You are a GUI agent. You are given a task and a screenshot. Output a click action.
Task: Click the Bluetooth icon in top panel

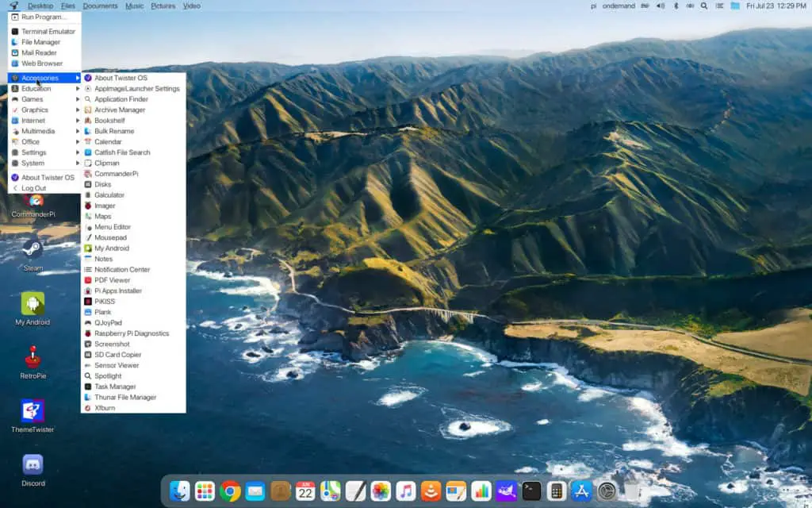676,6
